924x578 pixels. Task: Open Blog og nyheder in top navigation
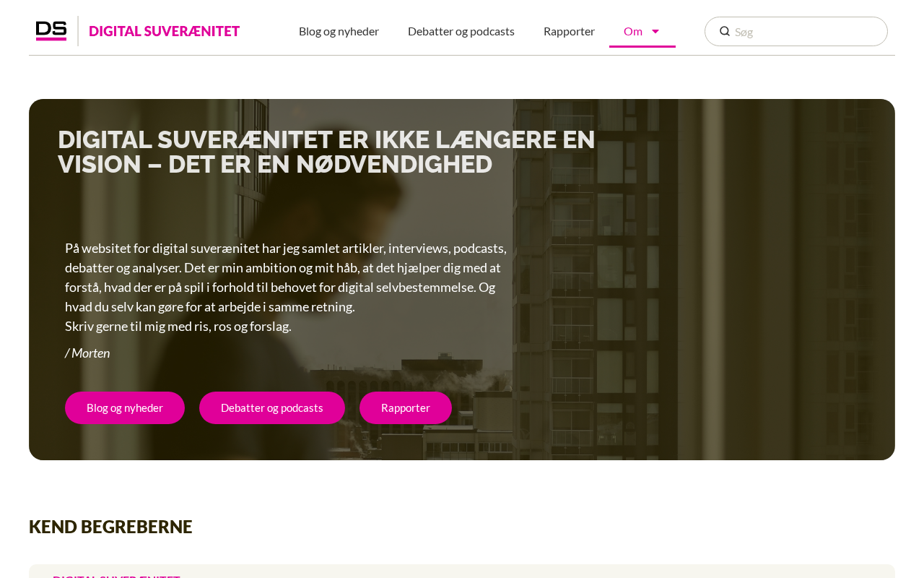coord(339,31)
